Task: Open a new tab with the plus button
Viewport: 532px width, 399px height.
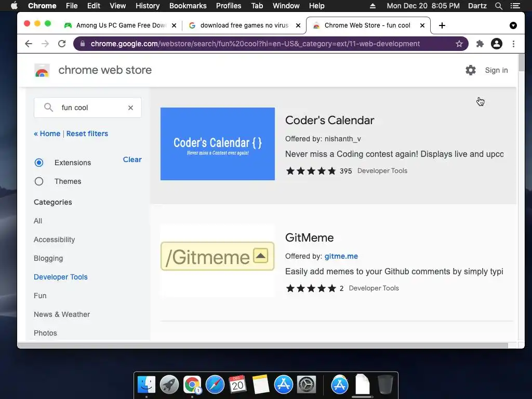Action: click(442, 25)
